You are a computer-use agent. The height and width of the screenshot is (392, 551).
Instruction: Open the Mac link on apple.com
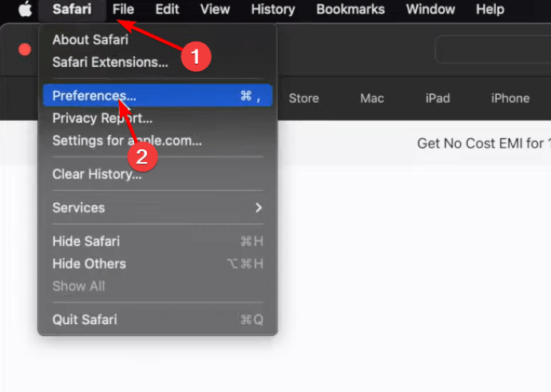point(372,98)
